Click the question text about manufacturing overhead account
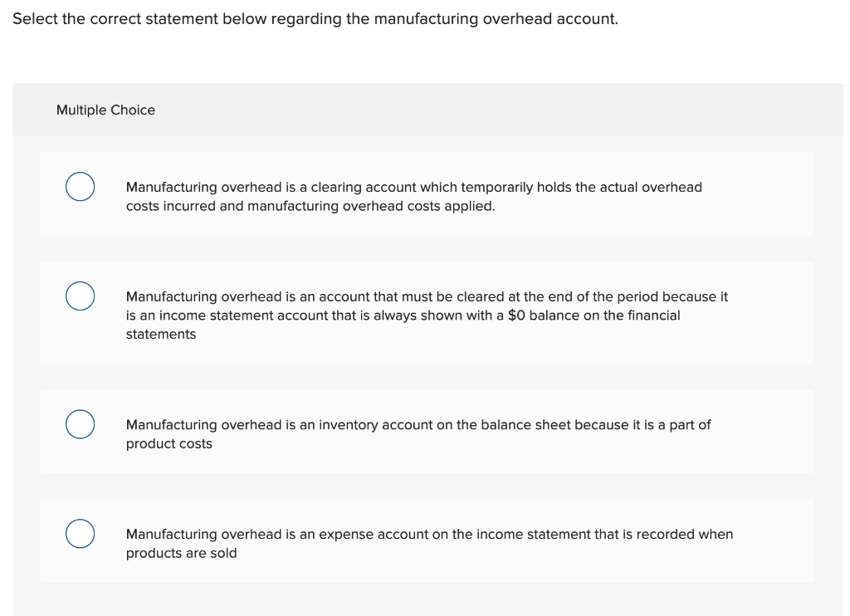850x616 pixels. click(x=315, y=18)
